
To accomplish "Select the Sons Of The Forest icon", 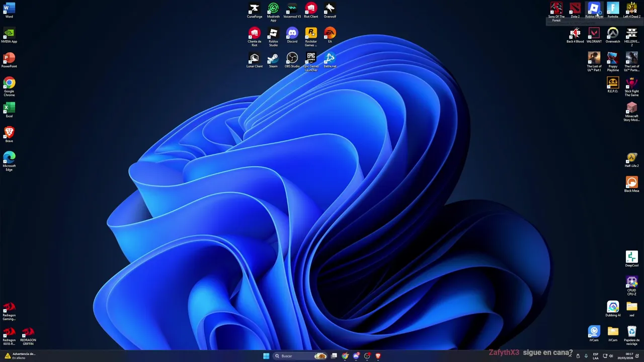I will pos(556,13).
